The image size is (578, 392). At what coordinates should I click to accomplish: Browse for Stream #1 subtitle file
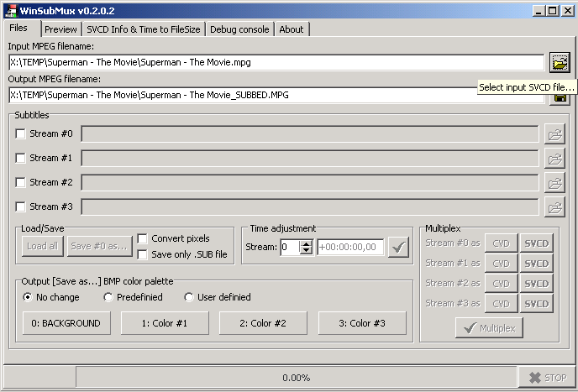pos(554,159)
